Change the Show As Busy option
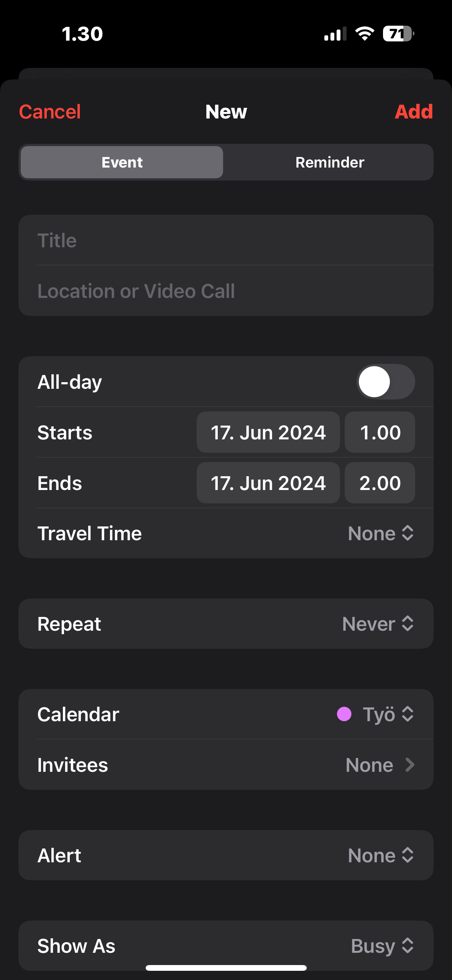This screenshot has height=980, width=452. (x=382, y=946)
